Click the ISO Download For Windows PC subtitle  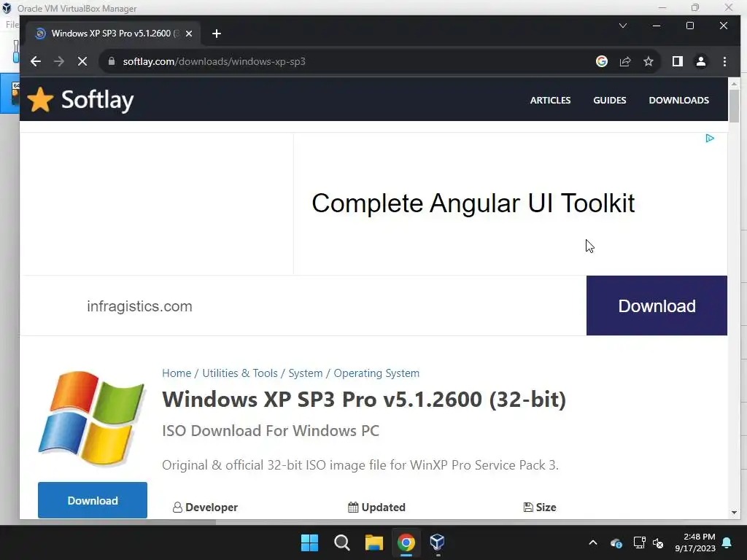pos(271,430)
